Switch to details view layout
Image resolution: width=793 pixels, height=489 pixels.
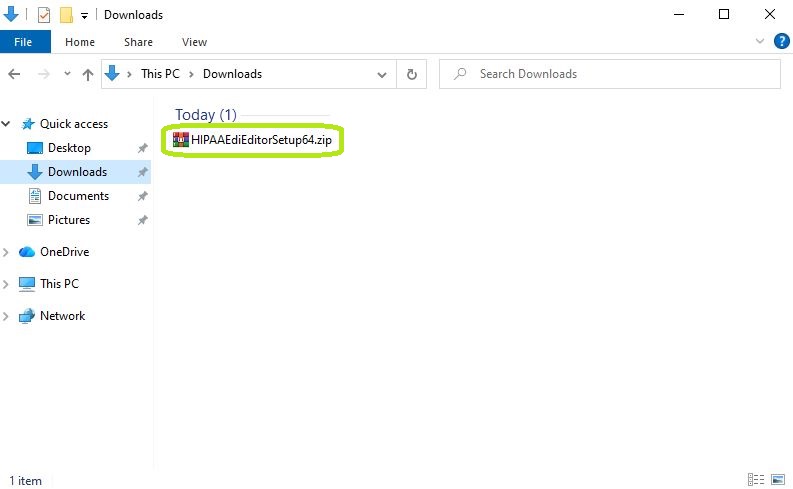pyautogui.click(x=756, y=479)
